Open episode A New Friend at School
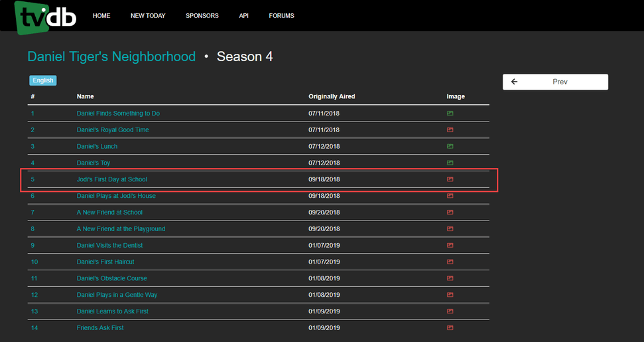This screenshot has width=644, height=342. 109,212
